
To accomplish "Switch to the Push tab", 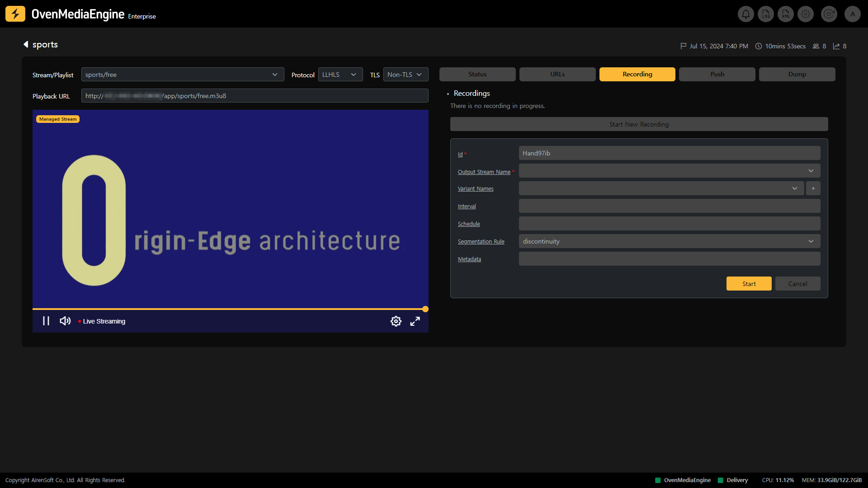I will click(x=717, y=74).
